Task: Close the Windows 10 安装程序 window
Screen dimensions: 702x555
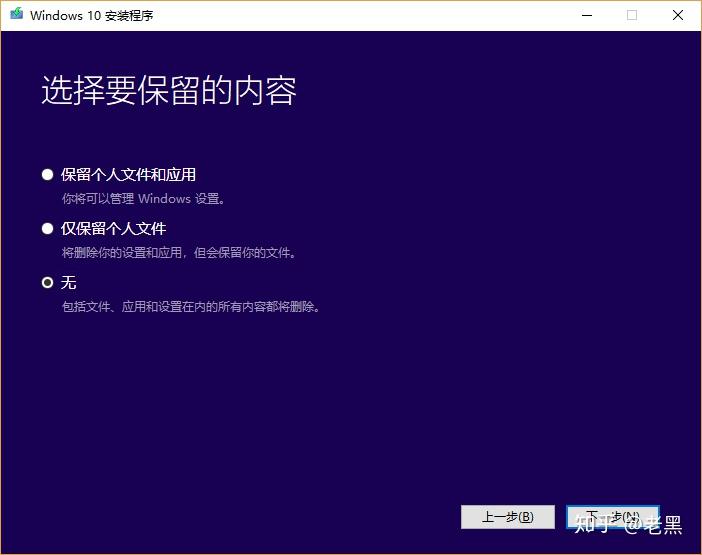Action: click(678, 15)
